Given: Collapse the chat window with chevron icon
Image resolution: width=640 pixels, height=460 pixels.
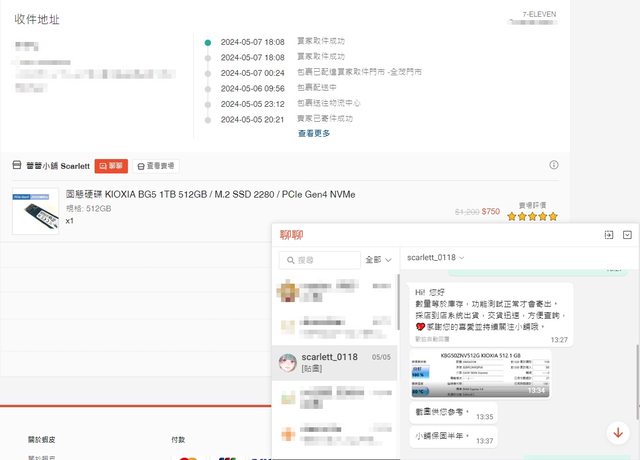Looking at the screenshot, I should pyautogui.click(x=627, y=235).
